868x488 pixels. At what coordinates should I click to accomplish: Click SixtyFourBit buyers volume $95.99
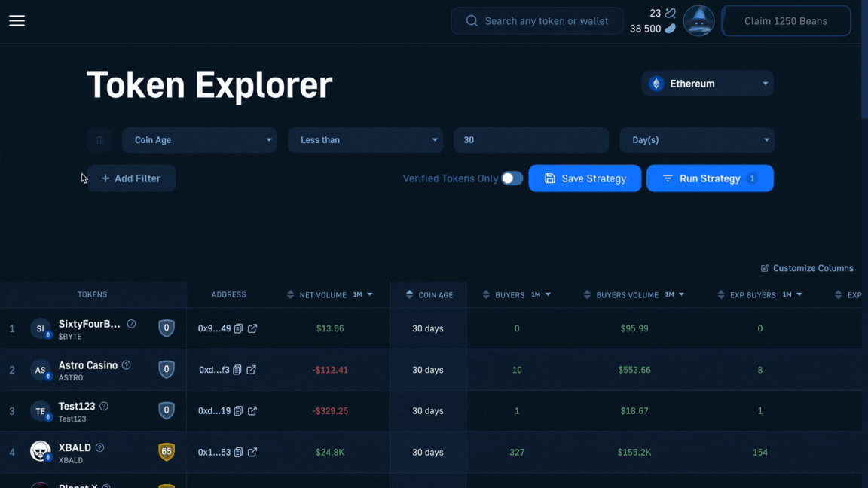point(634,328)
